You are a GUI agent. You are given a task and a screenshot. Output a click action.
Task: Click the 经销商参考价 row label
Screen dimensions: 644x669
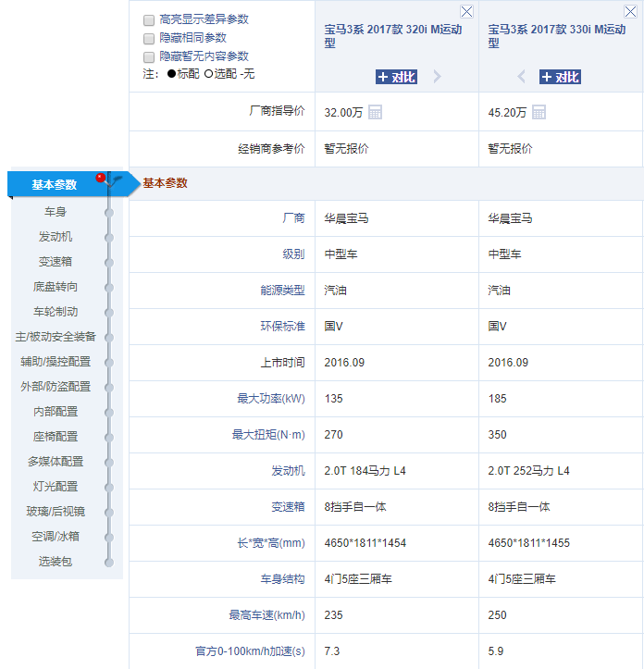[x=271, y=149]
